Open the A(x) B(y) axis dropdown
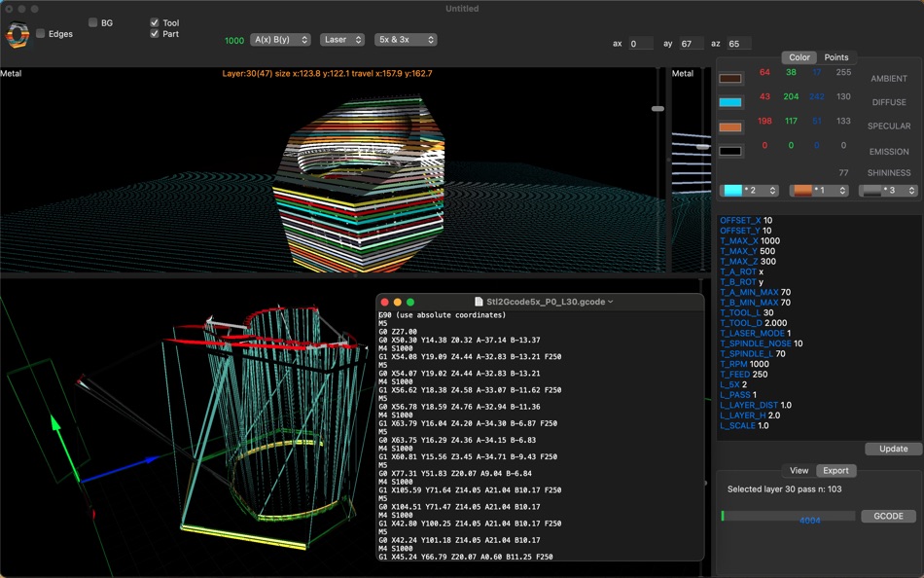Viewport: 924px width, 578px height. pyautogui.click(x=280, y=40)
